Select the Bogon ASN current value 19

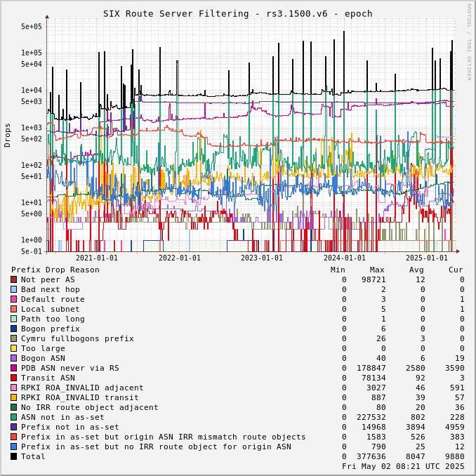(460, 358)
